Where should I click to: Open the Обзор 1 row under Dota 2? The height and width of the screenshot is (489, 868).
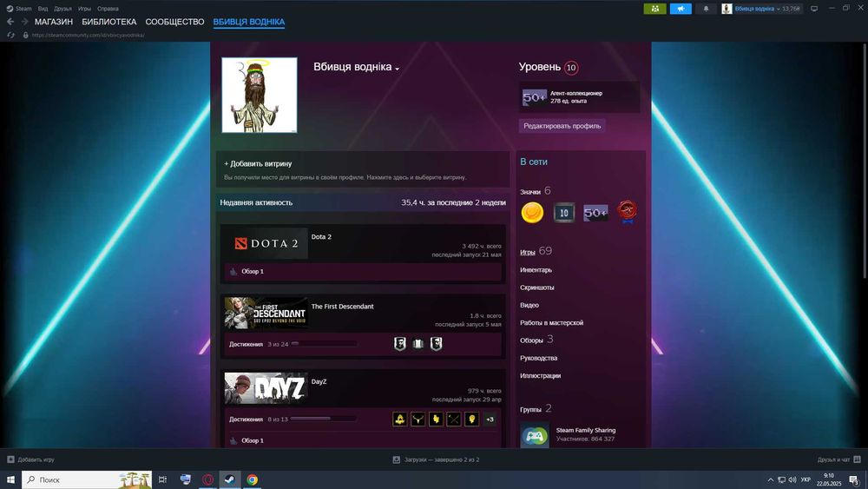pos(363,271)
